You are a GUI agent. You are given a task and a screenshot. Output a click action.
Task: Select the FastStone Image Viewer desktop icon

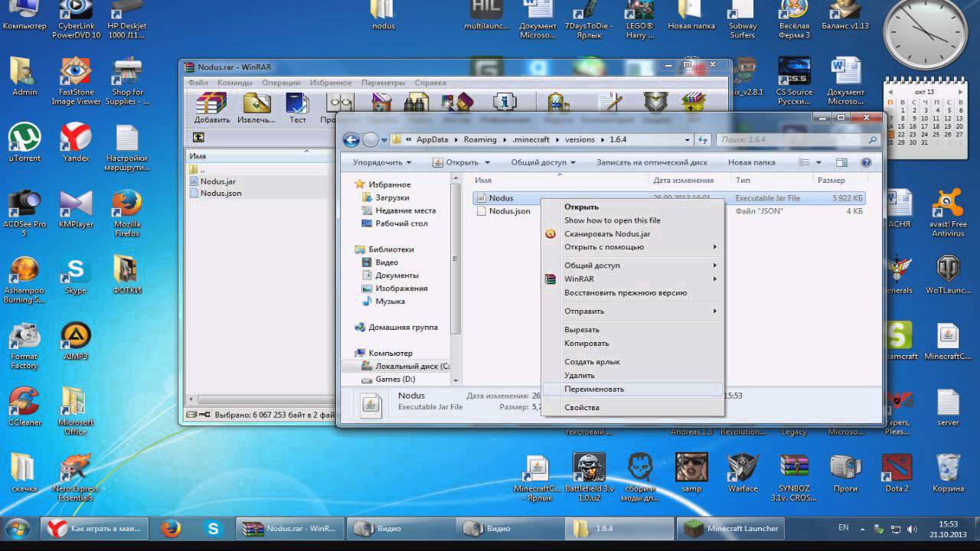coord(76,81)
